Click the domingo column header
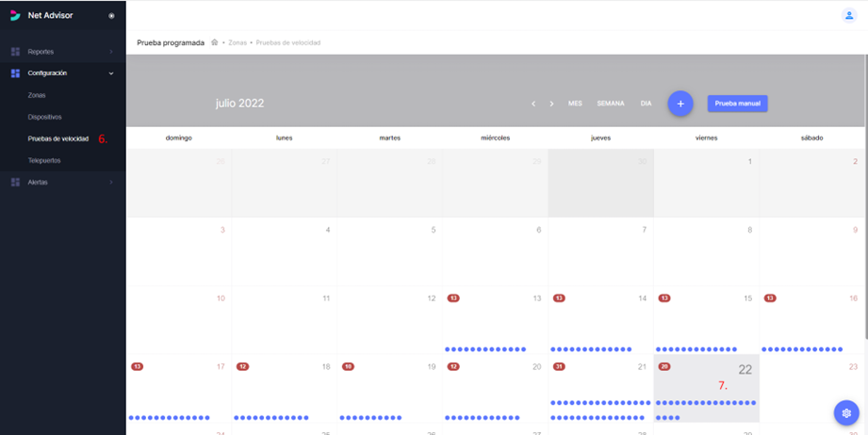This screenshot has width=868, height=435. (x=179, y=138)
